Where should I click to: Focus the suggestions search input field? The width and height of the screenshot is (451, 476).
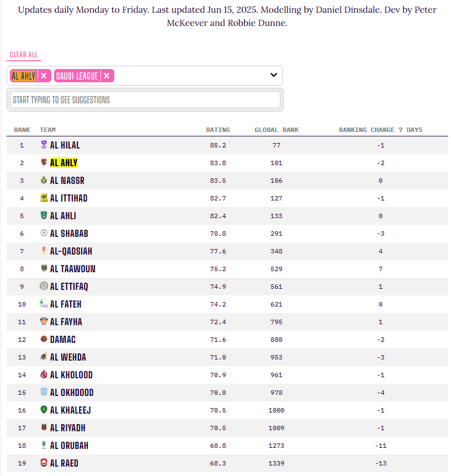pos(145,99)
